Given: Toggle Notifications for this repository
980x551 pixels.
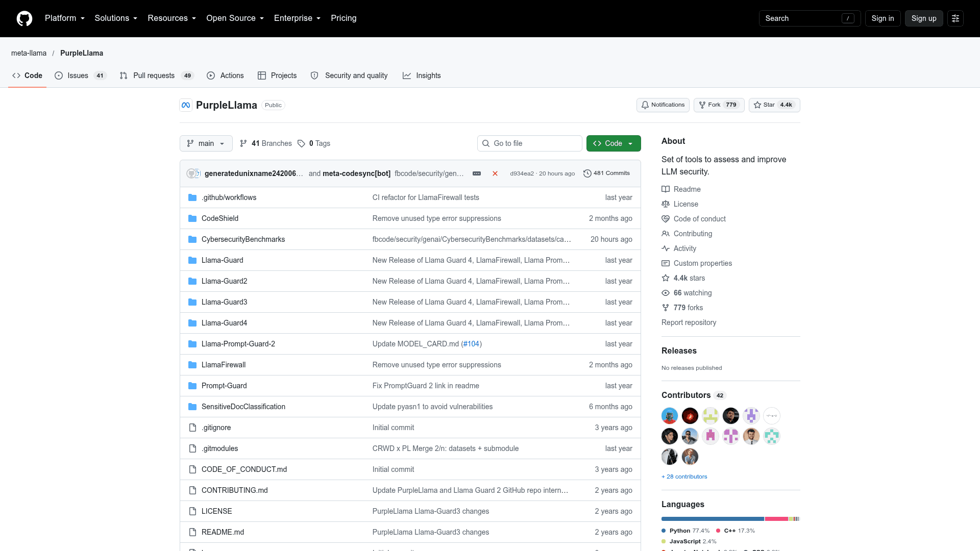Looking at the screenshot, I should click(663, 105).
